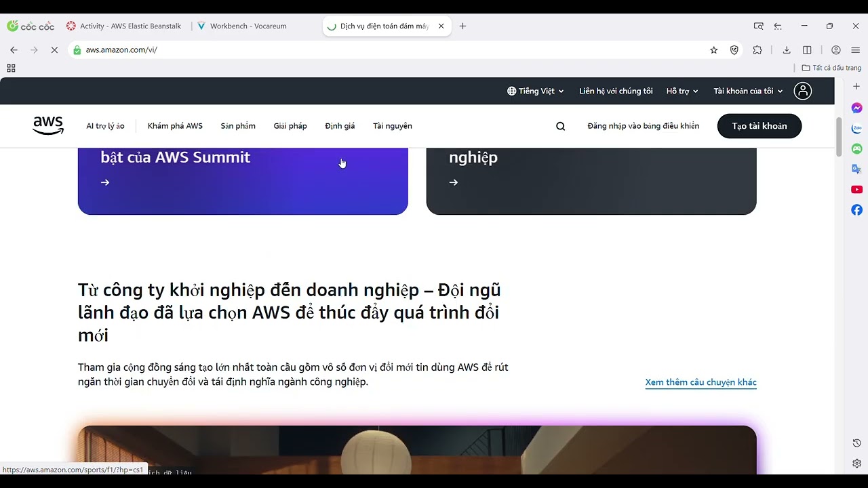Open Messenger in the side panel
The image size is (868, 488).
click(x=857, y=108)
